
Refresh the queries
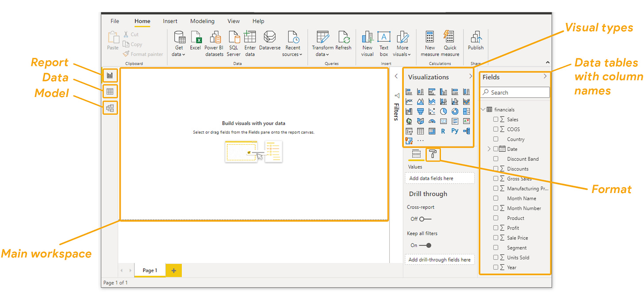[343, 41]
